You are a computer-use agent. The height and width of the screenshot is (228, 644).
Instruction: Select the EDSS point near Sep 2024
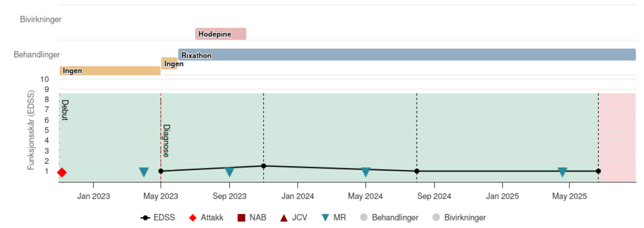(417, 171)
